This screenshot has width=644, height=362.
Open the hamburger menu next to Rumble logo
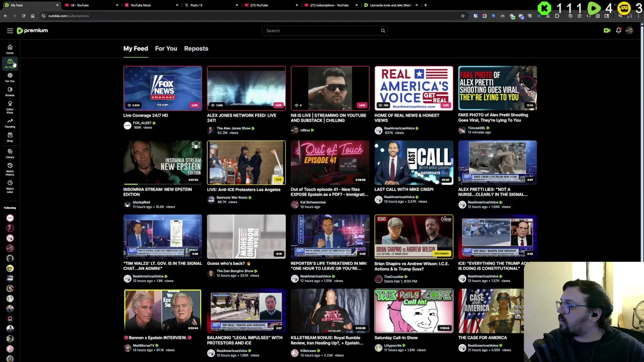(x=10, y=31)
